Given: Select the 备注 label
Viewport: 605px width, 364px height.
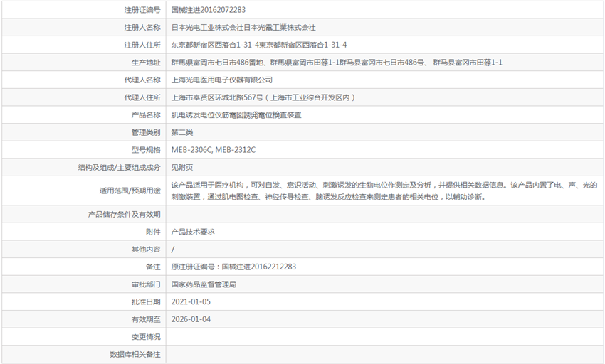Looking at the screenshot, I should pos(153,267).
